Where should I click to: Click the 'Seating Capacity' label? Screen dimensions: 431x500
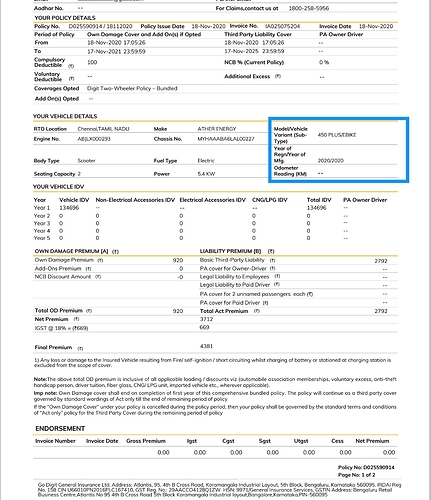(54, 174)
